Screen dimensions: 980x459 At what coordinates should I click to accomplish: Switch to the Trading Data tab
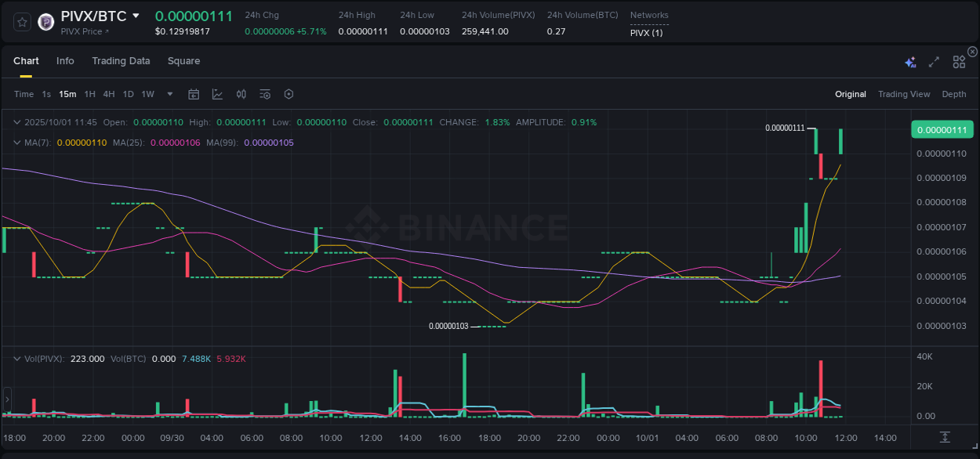121,60
